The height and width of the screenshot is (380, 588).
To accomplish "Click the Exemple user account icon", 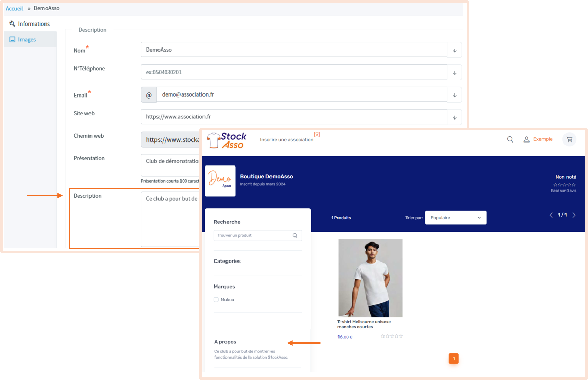I will point(526,139).
